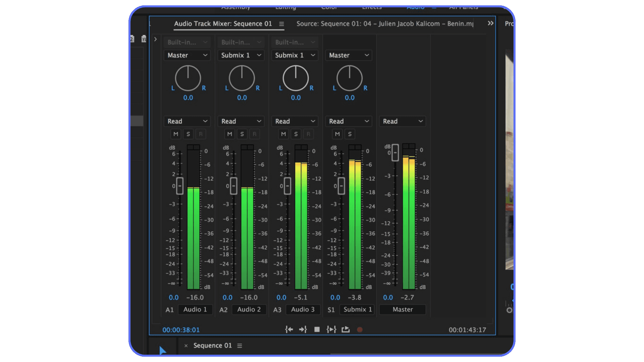Viewport: 644px width, 362px height.
Task: Click the Audio 1 track name label
Action: click(195, 309)
